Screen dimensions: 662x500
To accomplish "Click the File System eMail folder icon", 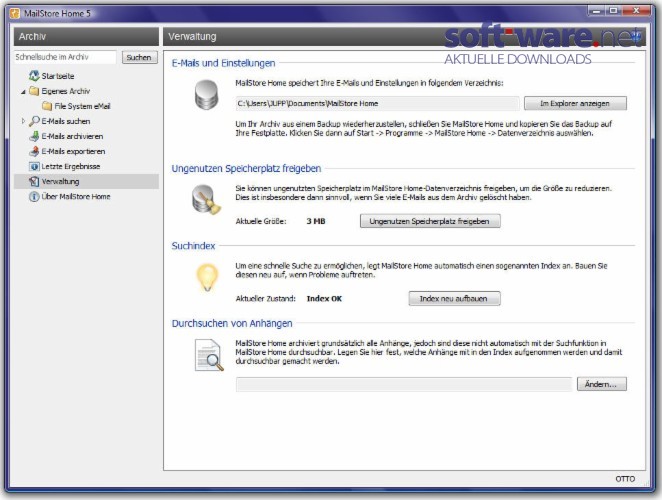I will click(x=47, y=106).
